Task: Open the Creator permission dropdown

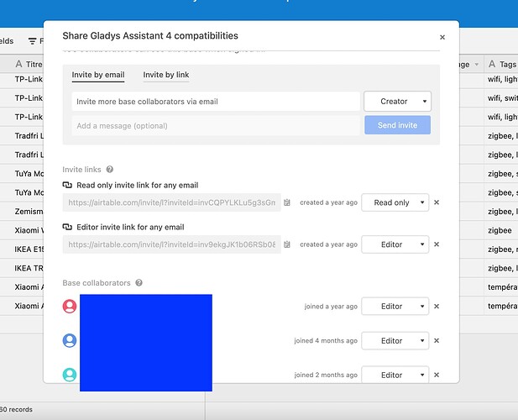Action: pyautogui.click(x=397, y=102)
